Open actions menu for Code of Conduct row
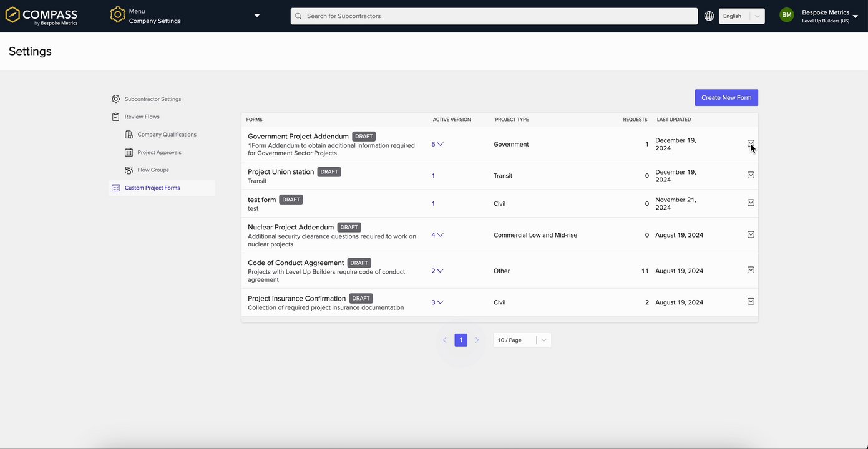The height and width of the screenshot is (449, 868). click(751, 270)
